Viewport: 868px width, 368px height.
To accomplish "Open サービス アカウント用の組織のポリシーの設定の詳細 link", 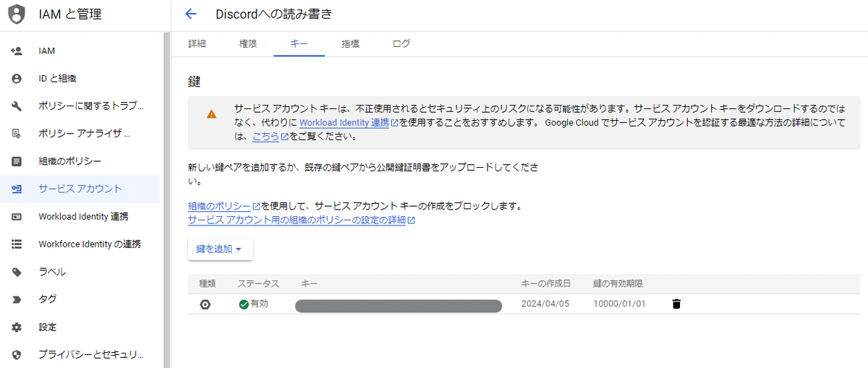I will 301,220.
